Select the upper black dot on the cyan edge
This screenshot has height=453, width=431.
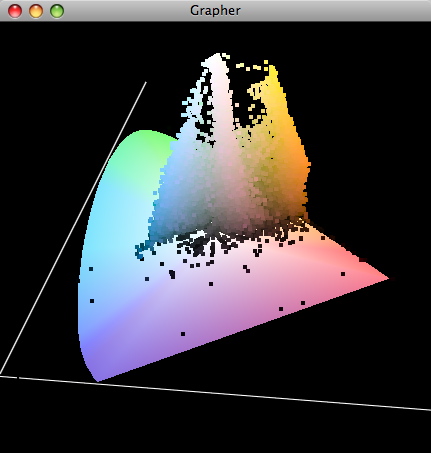coord(91,269)
